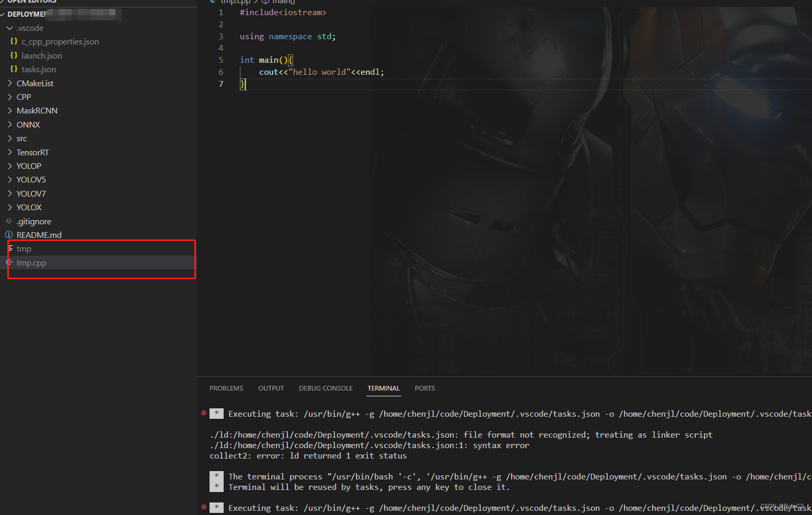The width and height of the screenshot is (812, 515).
Task: Switch to the OUTPUT panel tab
Action: (271, 388)
